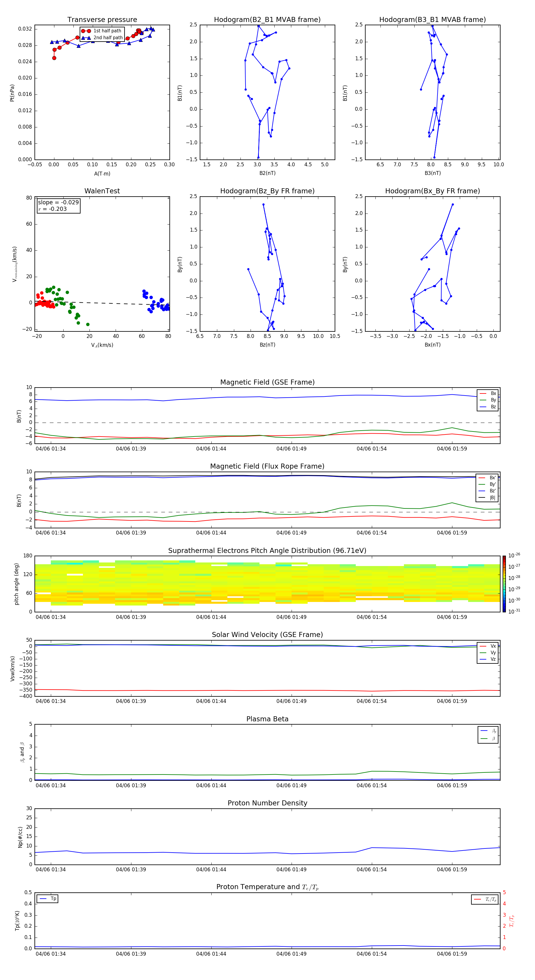Click the "By'" entry in flux rope legend
The width and height of the screenshot is (535, 980).
click(487, 484)
